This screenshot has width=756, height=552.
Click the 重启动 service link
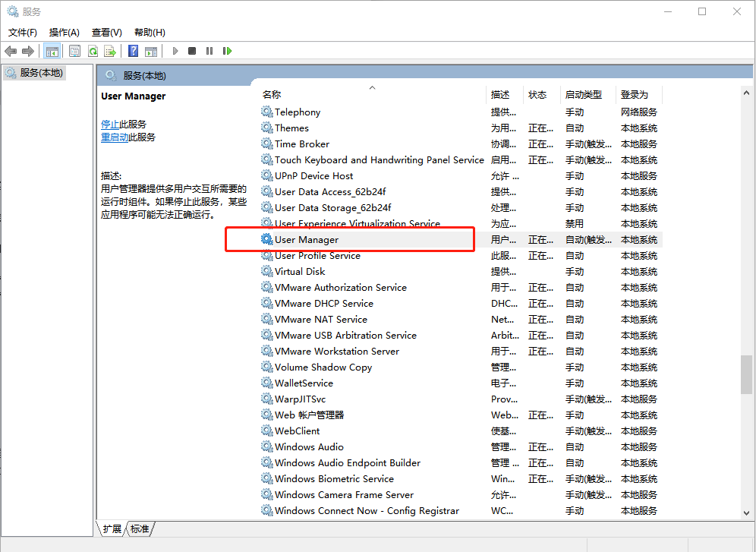click(x=115, y=137)
